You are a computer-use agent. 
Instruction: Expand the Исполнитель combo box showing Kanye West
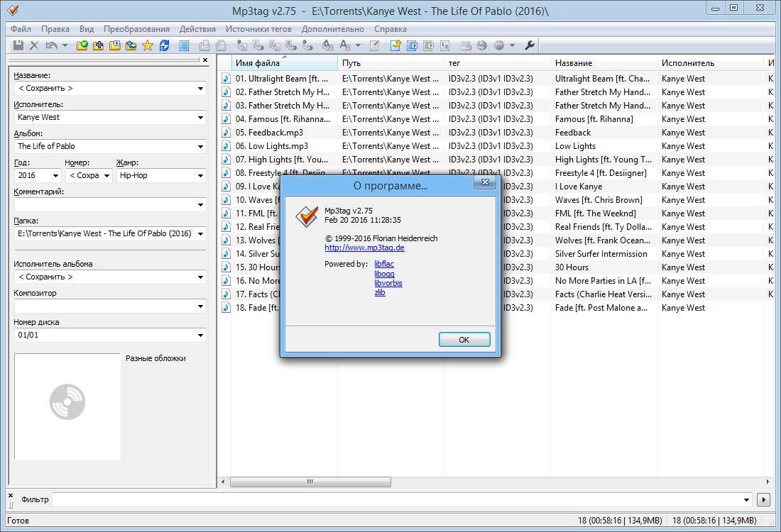tap(200, 118)
